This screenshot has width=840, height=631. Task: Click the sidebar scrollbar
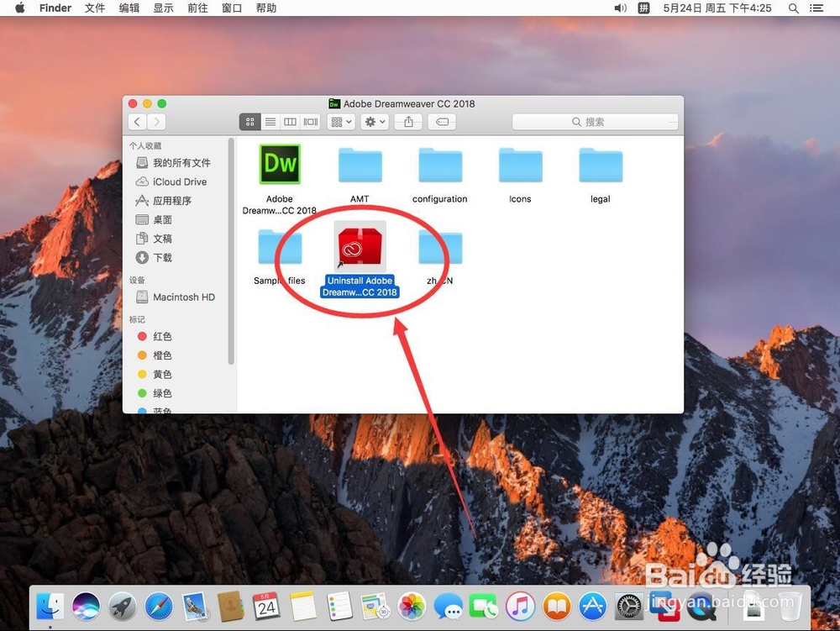[231, 251]
